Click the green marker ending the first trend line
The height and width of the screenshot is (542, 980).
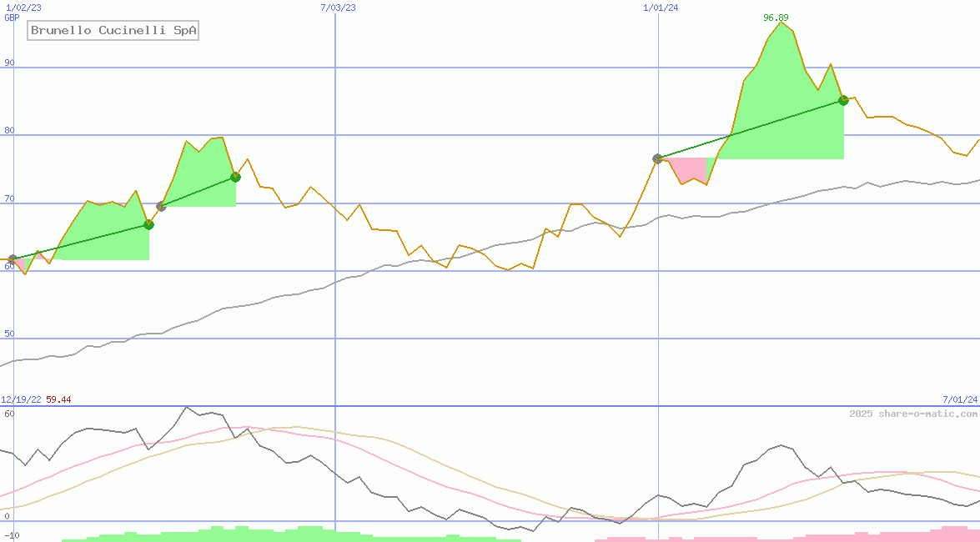pos(148,224)
